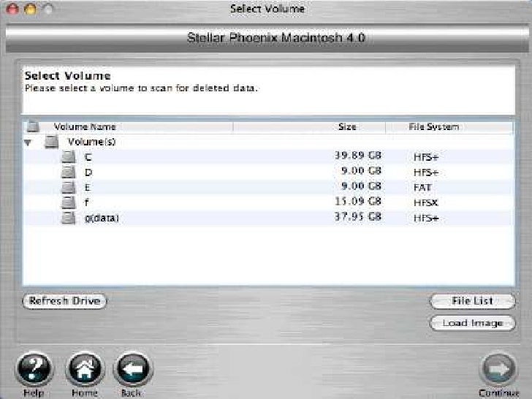Screen dimensions: 532x399
Task: Click HFS+ in the C row
Action: pos(426,157)
